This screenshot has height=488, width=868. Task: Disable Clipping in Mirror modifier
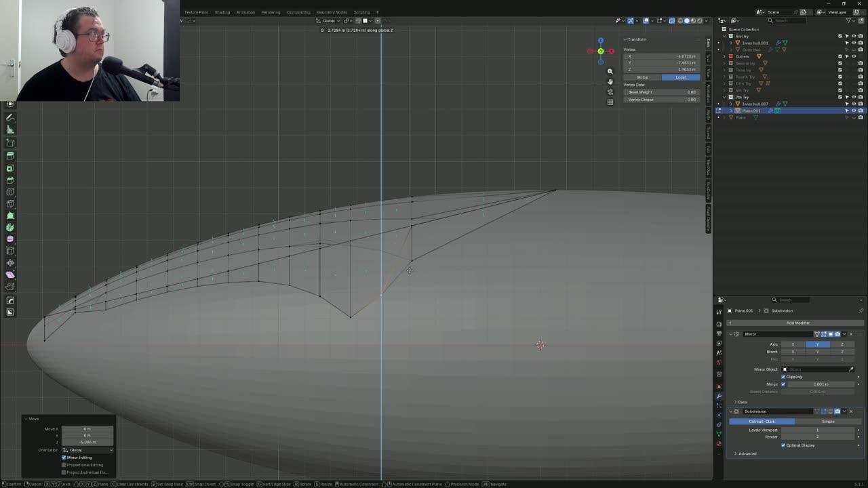(783, 377)
